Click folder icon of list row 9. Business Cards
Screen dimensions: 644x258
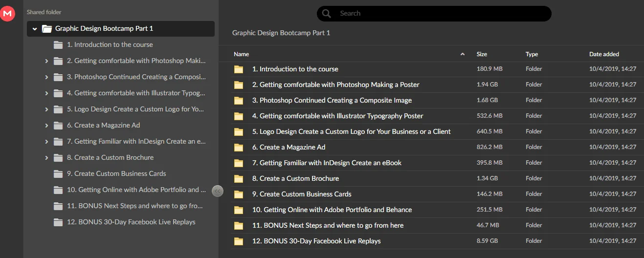tap(239, 194)
